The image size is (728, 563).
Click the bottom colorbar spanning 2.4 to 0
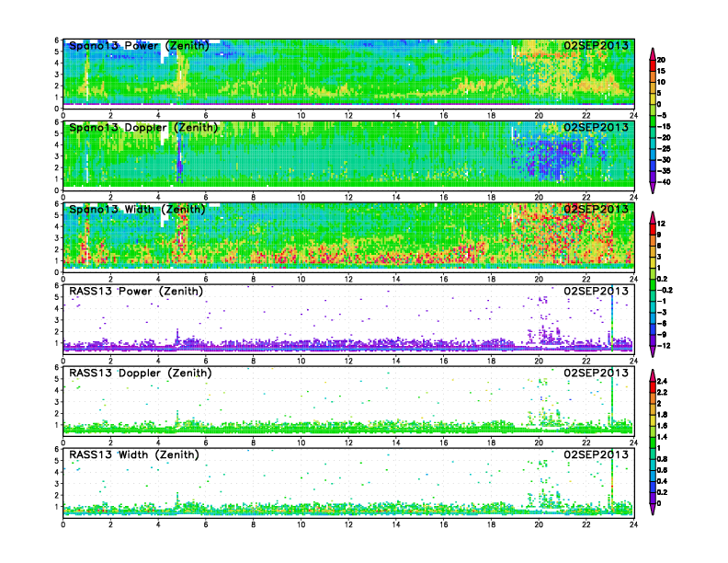pos(653,442)
